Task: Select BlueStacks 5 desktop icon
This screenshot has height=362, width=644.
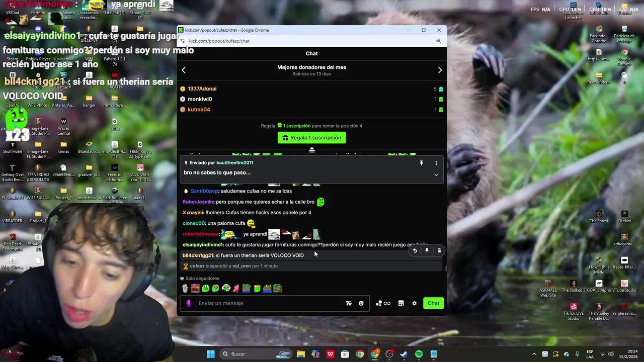Action: pyautogui.click(x=89, y=147)
